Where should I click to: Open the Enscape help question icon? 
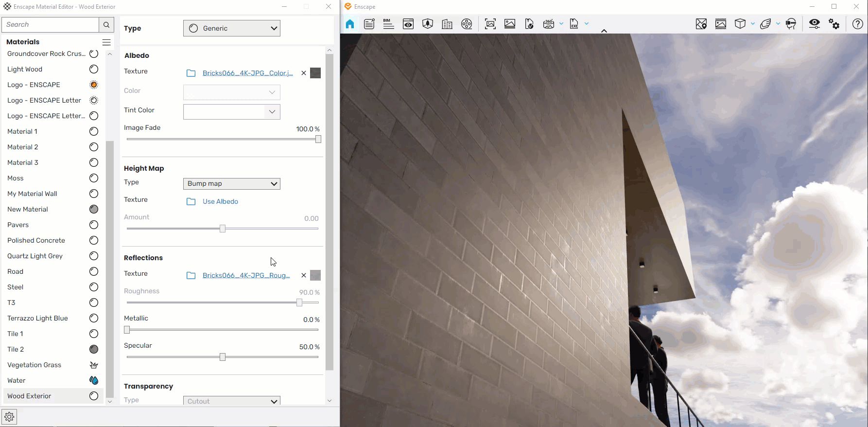(x=858, y=24)
